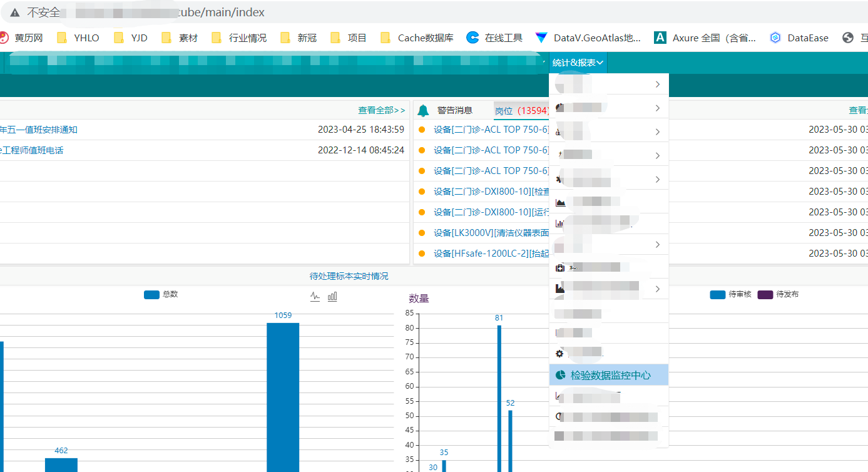Switch chart to bar graph view icon
This screenshot has width=868, height=472.
[x=332, y=297]
